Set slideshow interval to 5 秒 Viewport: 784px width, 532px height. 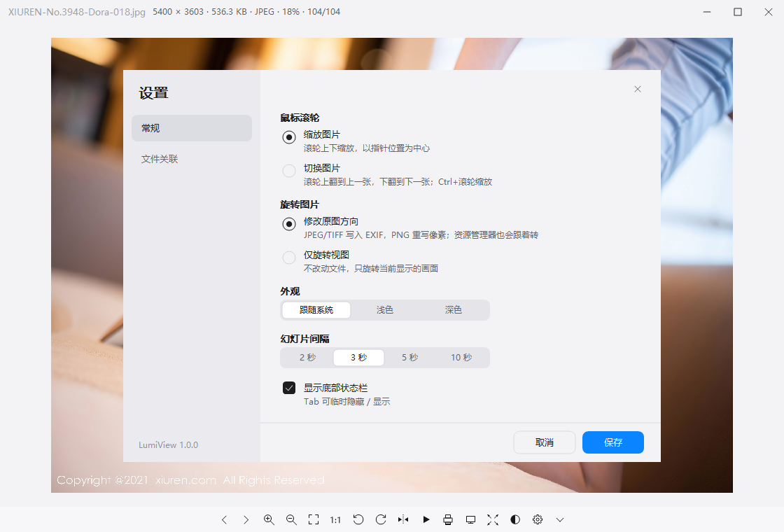click(410, 358)
